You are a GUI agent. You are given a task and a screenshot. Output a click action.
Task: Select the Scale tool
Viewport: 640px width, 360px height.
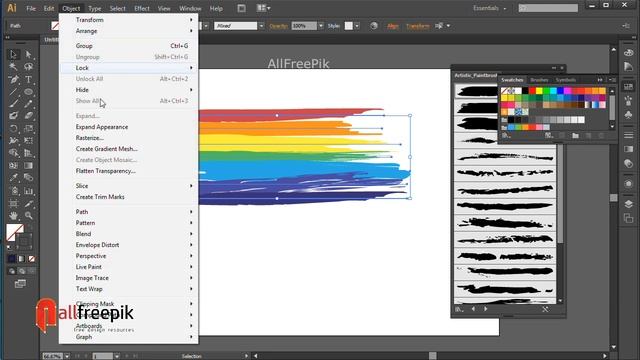[x=28, y=129]
